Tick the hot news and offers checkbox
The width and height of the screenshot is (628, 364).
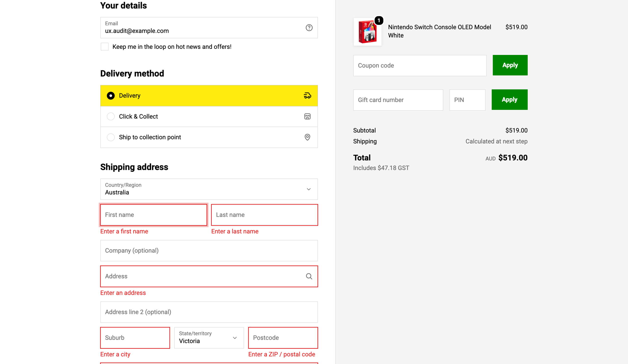(105, 47)
